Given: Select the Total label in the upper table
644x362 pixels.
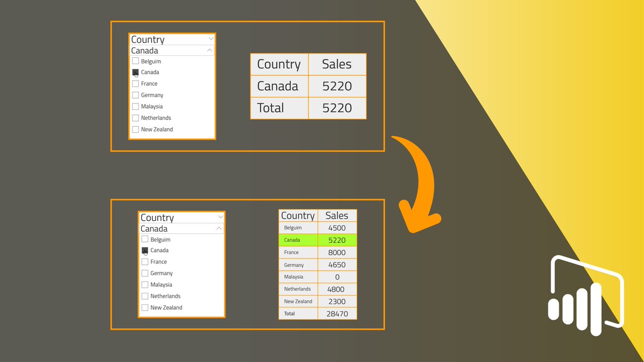Looking at the screenshot, I should [279, 108].
